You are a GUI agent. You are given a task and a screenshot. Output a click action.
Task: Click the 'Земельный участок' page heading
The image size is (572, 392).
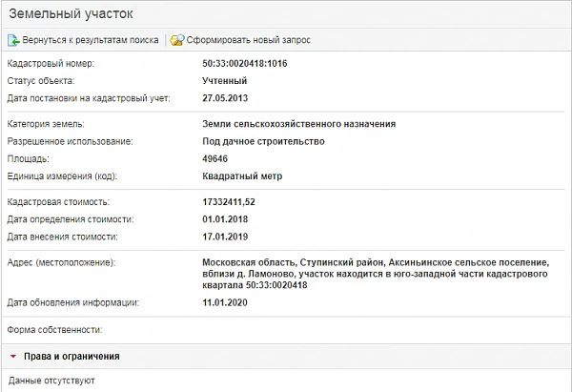[71, 13]
